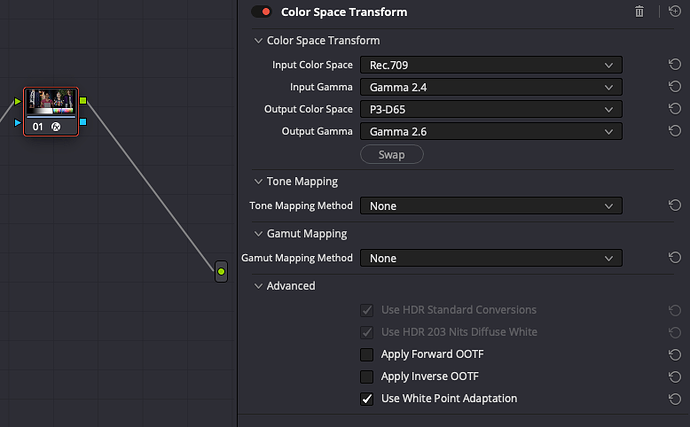The height and width of the screenshot is (427, 690).
Task: Reset Use White Point Adaptation option
Action: (x=675, y=399)
